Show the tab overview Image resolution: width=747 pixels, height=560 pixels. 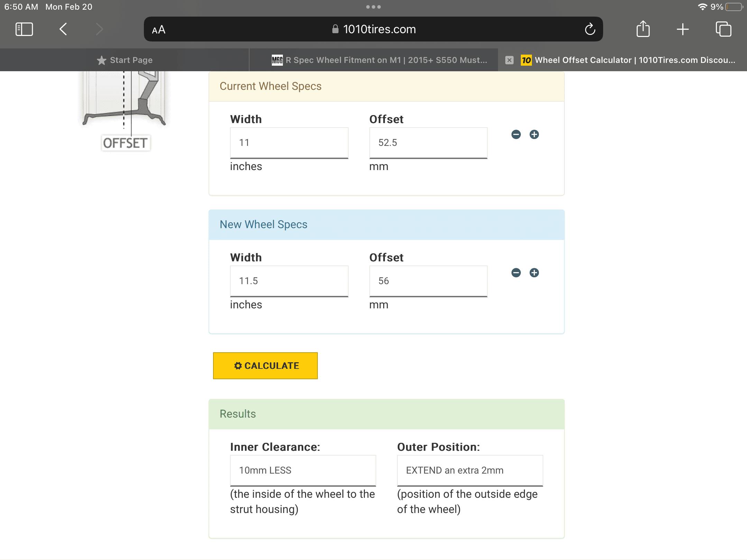(x=723, y=29)
